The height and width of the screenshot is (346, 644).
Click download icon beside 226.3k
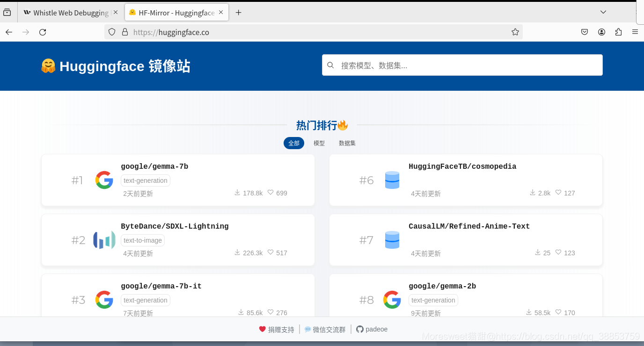point(237,252)
